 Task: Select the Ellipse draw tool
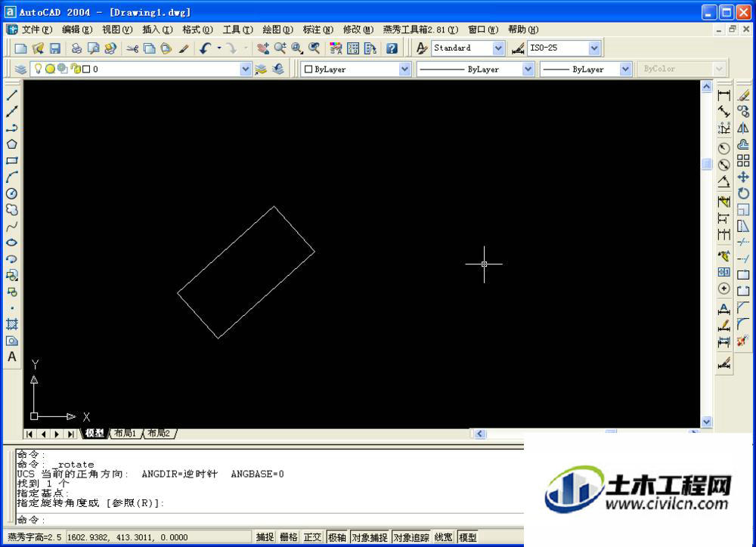pos(12,243)
